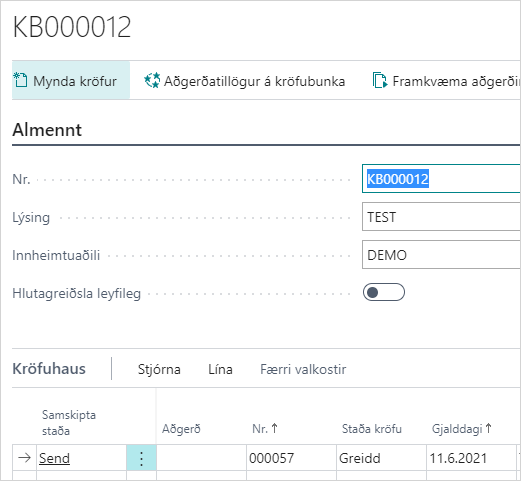
Task: Open the Stjórna menu
Action: [159, 369]
